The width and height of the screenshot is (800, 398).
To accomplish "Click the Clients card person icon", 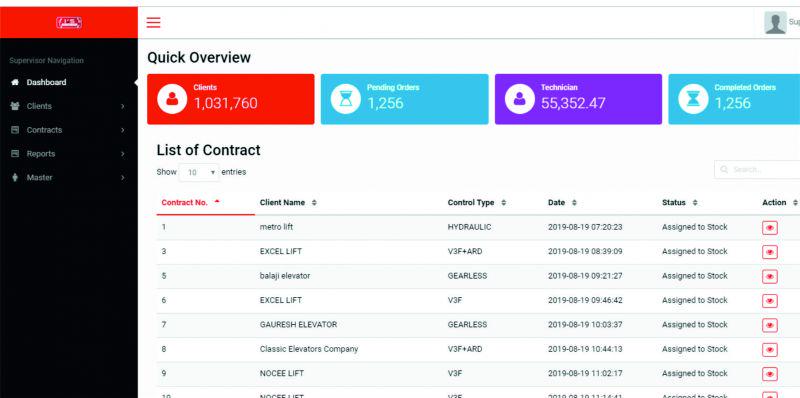I will (172, 99).
